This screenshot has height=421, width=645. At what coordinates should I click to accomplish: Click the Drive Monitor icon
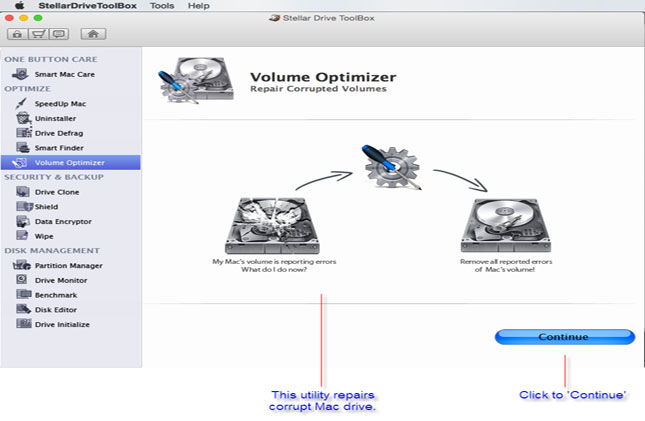(x=21, y=279)
